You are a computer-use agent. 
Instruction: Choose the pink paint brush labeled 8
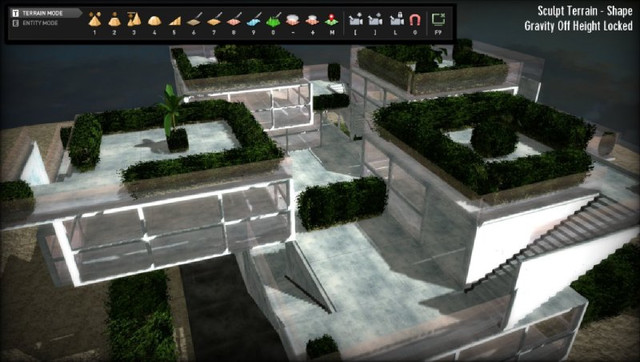point(234,20)
